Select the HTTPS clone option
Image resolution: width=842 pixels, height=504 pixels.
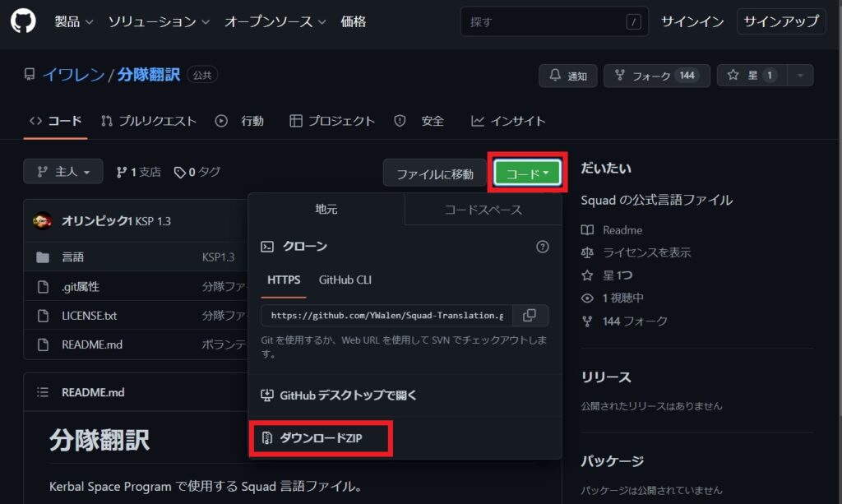[x=284, y=280]
